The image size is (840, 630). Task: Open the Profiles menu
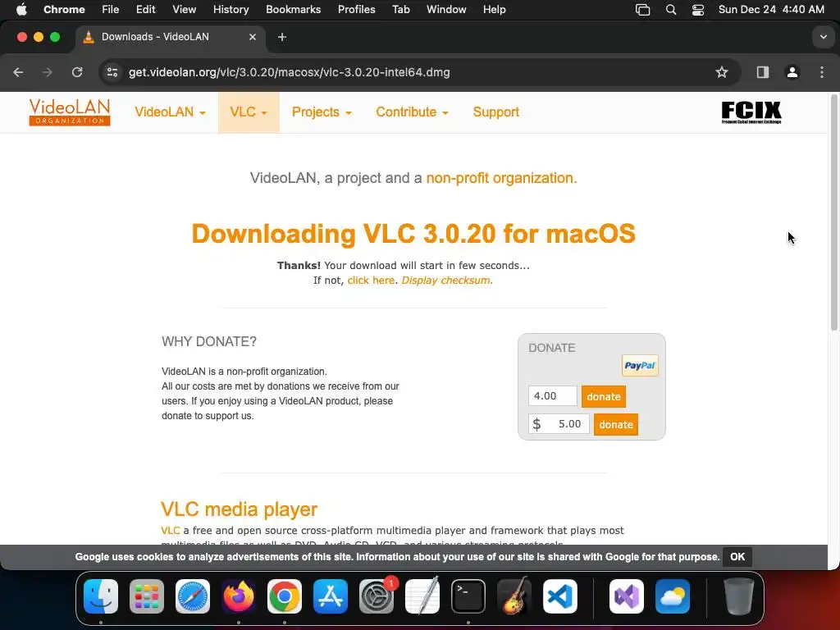tap(356, 10)
